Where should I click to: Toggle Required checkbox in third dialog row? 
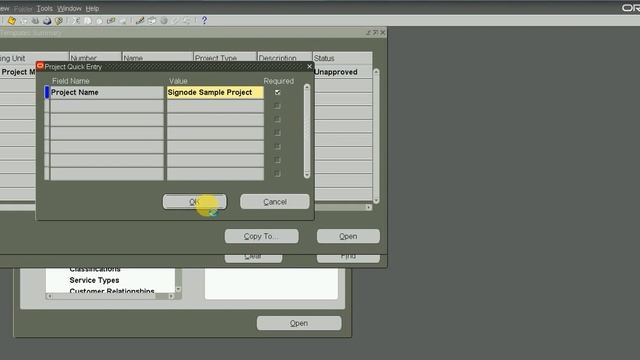click(278, 120)
